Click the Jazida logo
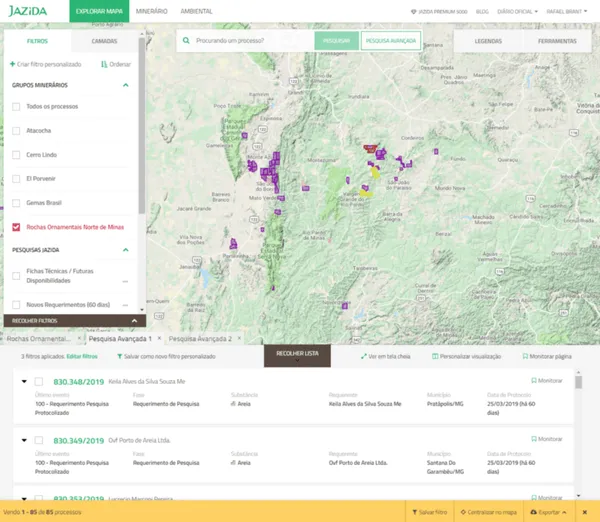The height and width of the screenshot is (522, 600). [28, 11]
